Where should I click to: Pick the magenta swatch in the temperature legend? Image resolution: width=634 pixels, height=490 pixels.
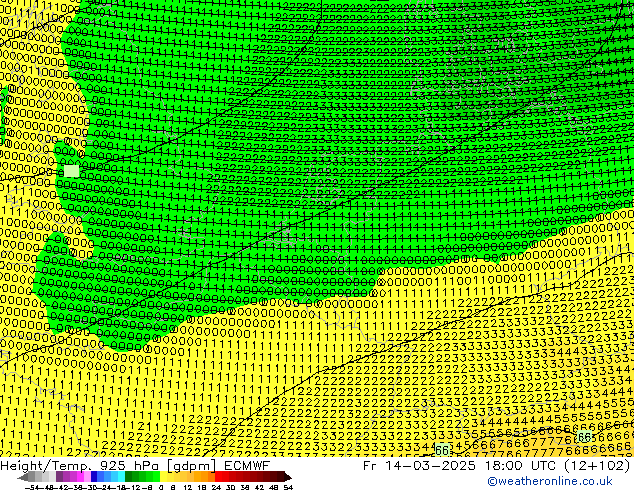(80, 477)
